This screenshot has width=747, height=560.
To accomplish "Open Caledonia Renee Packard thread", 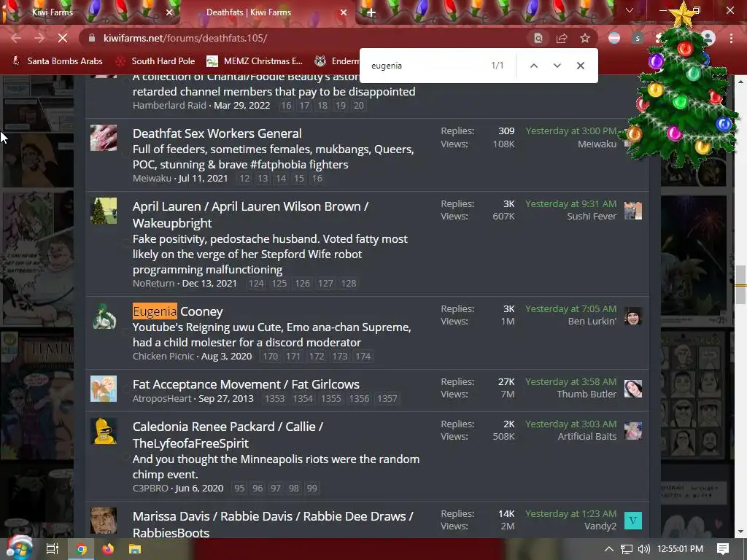I will (x=228, y=435).
